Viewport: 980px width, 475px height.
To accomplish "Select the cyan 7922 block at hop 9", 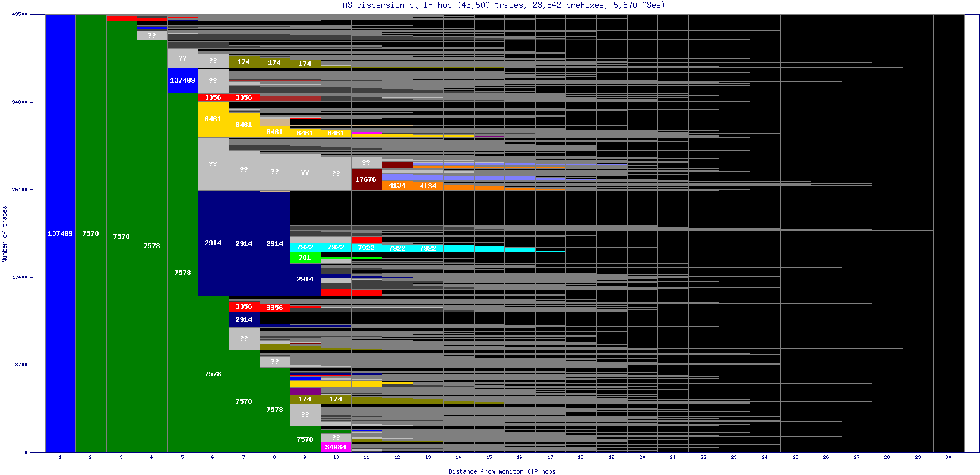I will point(305,247).
